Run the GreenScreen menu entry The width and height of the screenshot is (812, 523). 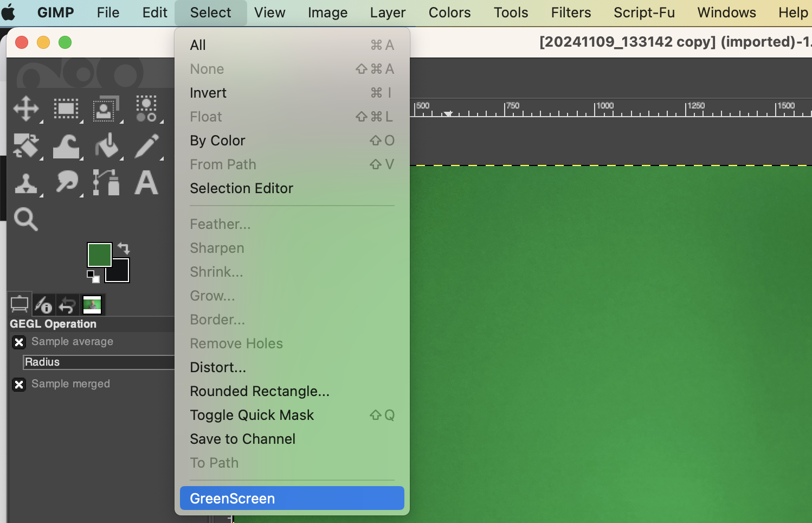292,498
